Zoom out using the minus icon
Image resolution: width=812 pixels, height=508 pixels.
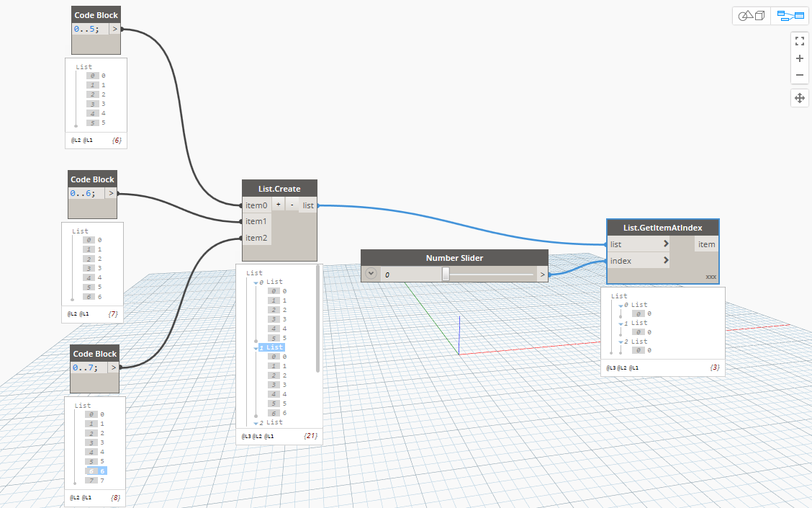[x=799, y=75]
